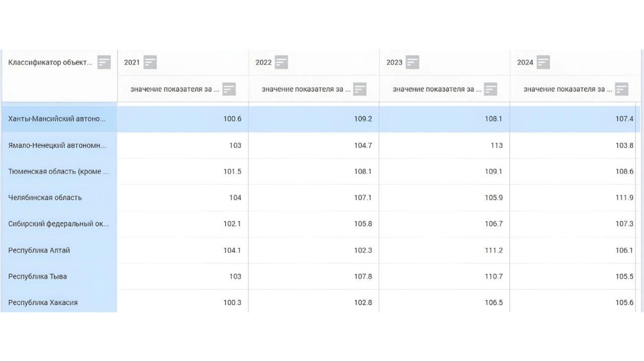Click the Тюменская область row label
This screenshot has width=644, height=362.
tap(58, 171)
